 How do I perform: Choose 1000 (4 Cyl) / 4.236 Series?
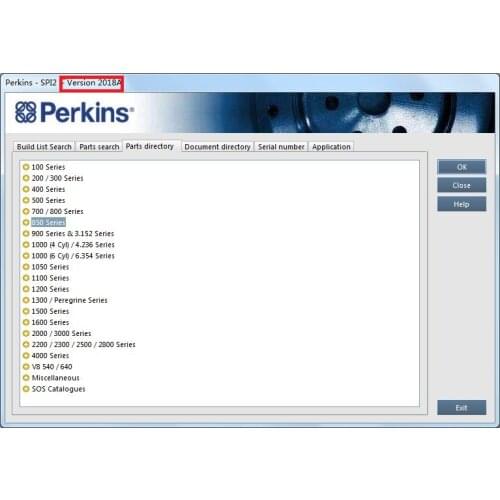[73, 245]
